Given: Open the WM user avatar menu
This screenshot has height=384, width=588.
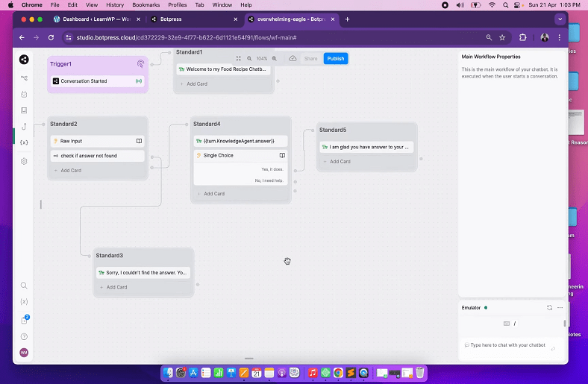Looking at the screenshot, I should click(x=24, y=353).
